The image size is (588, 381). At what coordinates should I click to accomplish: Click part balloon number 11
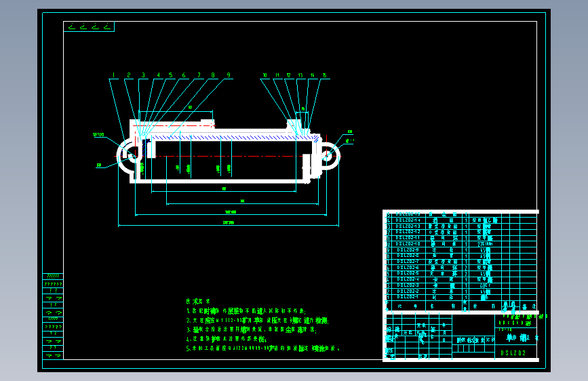point(277,75)
